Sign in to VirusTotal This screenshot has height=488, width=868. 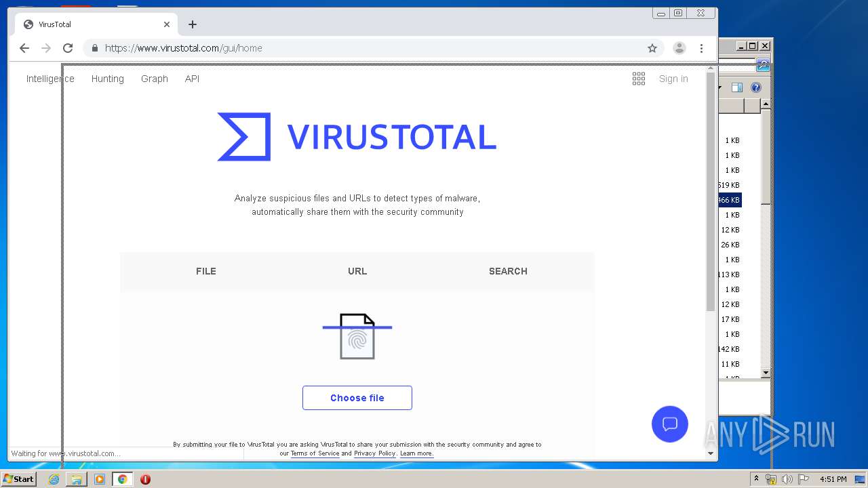point(673,79)
